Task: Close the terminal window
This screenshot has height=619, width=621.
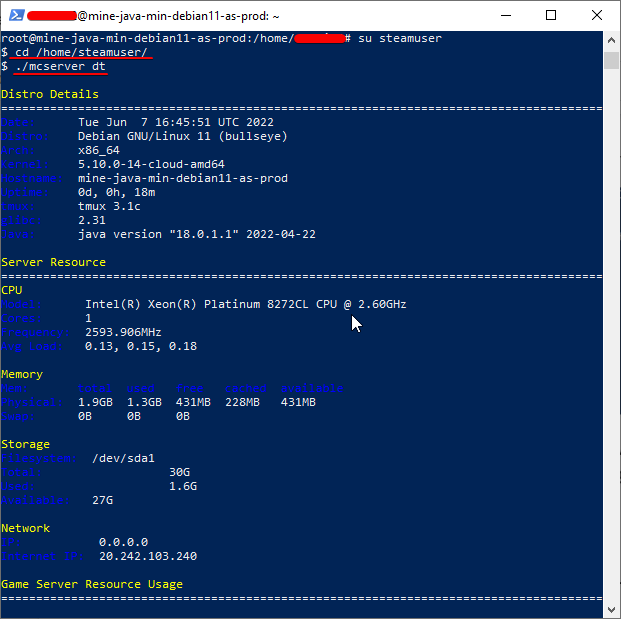Action: (x=596, y=15)
